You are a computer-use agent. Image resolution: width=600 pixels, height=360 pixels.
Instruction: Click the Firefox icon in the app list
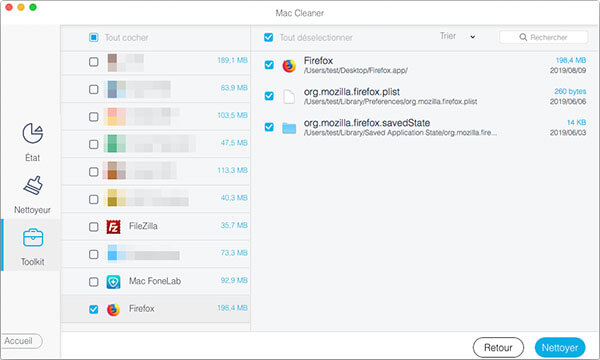coord(113,310)
